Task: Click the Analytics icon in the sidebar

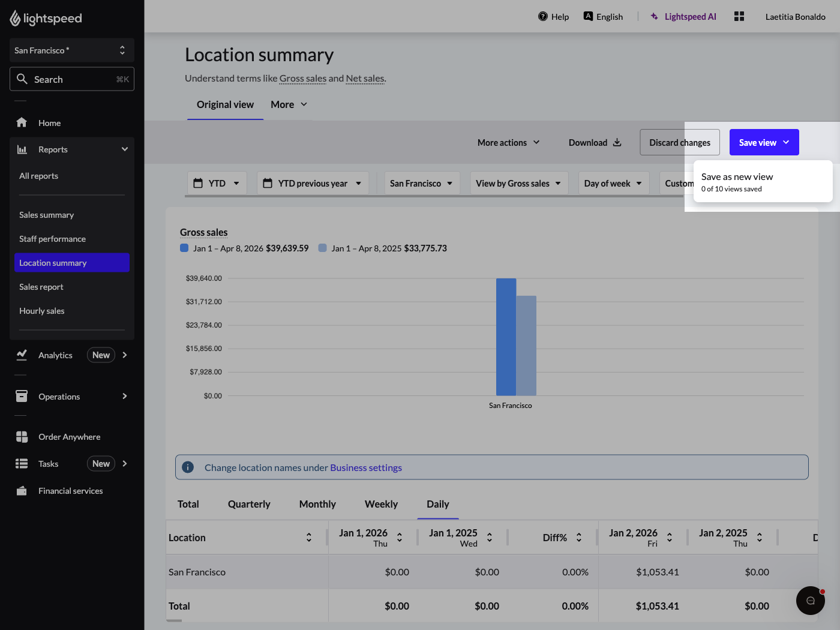Action: pos(22,355)
